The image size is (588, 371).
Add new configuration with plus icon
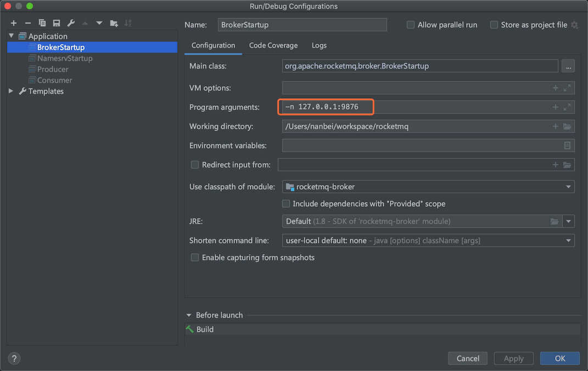tap(14, 23)
